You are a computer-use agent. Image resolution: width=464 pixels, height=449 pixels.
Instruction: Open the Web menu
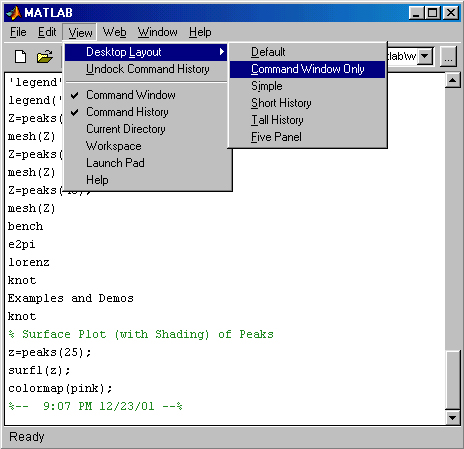tap(114, 32)
